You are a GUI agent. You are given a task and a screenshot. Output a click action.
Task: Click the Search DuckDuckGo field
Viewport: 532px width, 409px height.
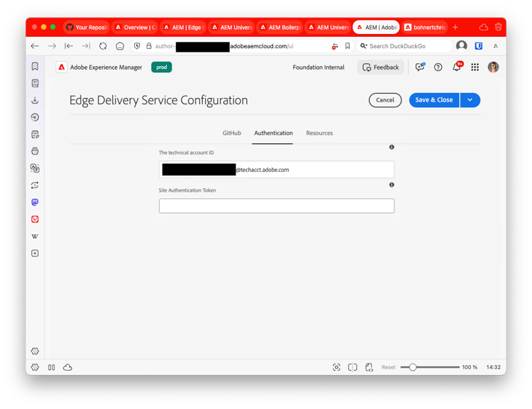(405, 46)
